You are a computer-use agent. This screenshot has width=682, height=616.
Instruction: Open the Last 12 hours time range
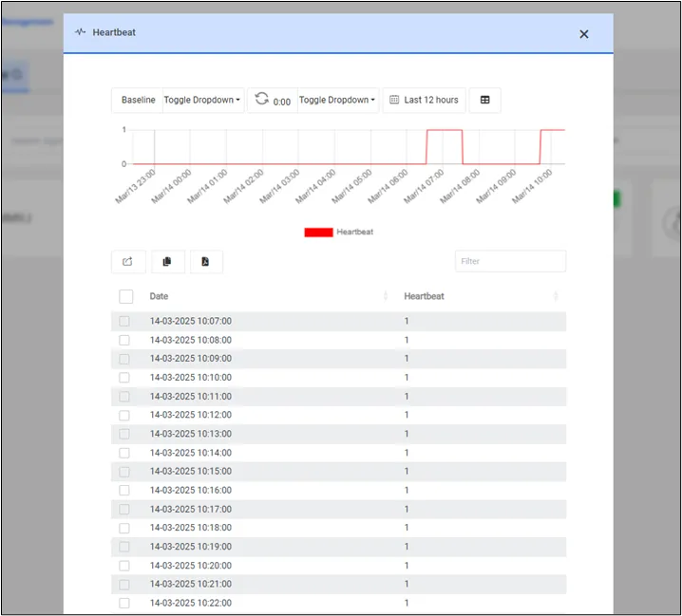pos(424,100)
